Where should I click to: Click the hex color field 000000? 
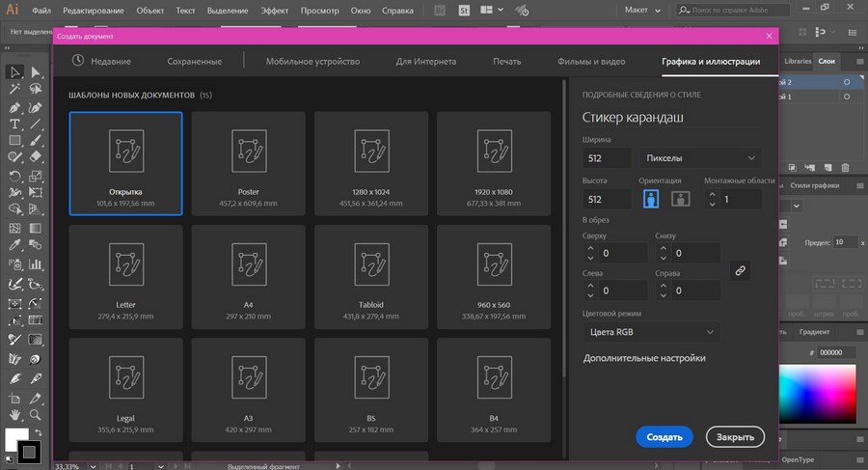coord(836,352)
